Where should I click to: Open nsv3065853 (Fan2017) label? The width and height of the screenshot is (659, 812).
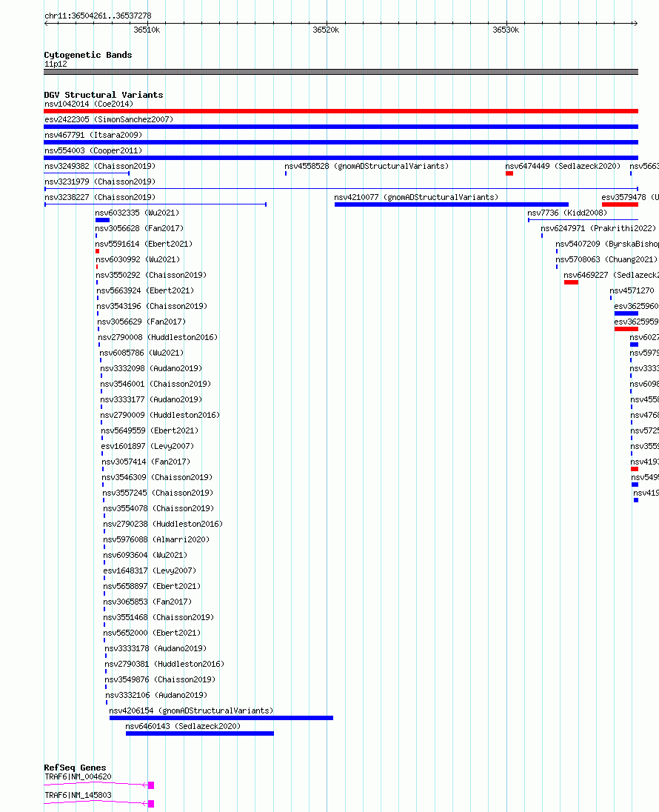(x=147, y=601)
